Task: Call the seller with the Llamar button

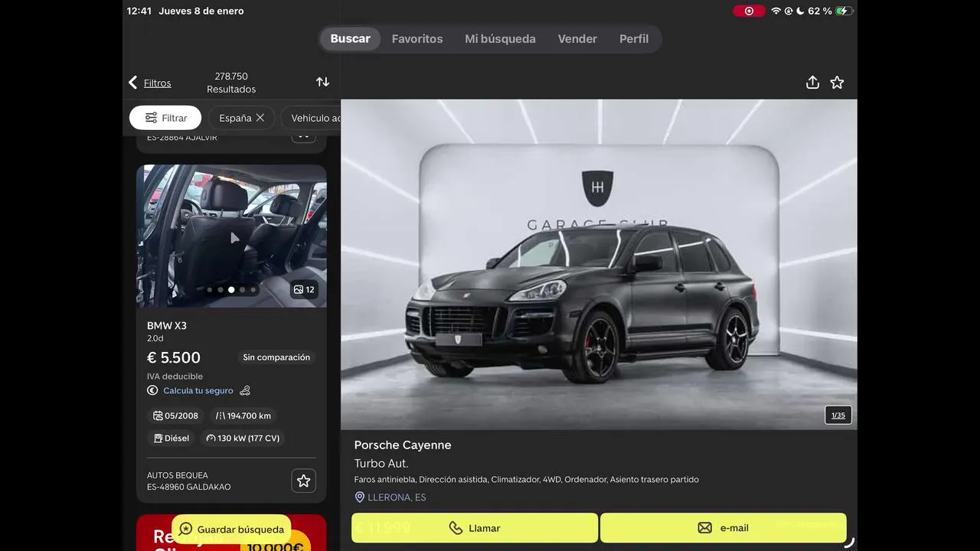Action: tap(475, 528)
